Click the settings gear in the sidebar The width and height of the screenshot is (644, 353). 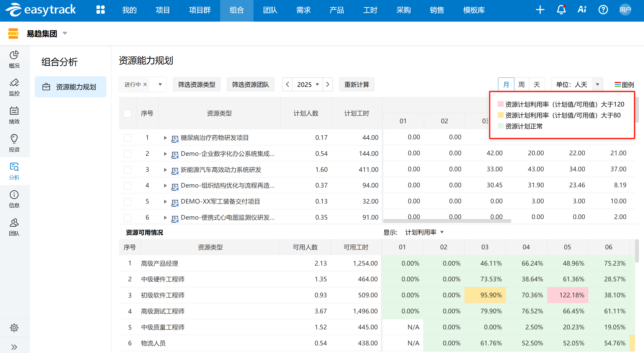tap(14, 328)
